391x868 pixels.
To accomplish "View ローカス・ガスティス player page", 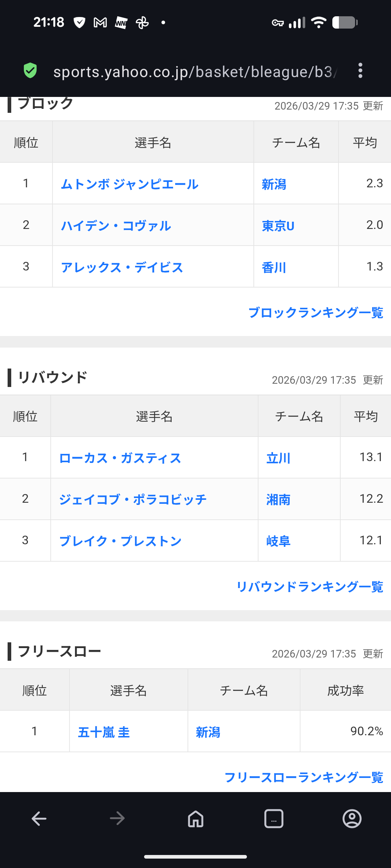I will (x=120, y=458).
